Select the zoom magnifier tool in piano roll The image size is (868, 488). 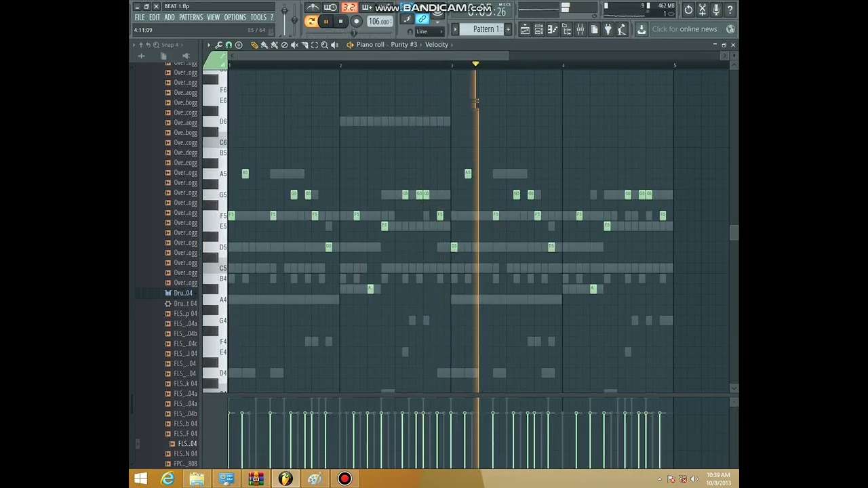coord(324,45)
